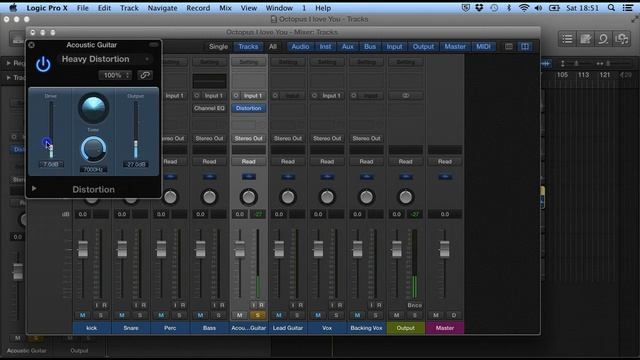
Task: Toggle the MIDI channel filter button
Action: click(483, 47)
